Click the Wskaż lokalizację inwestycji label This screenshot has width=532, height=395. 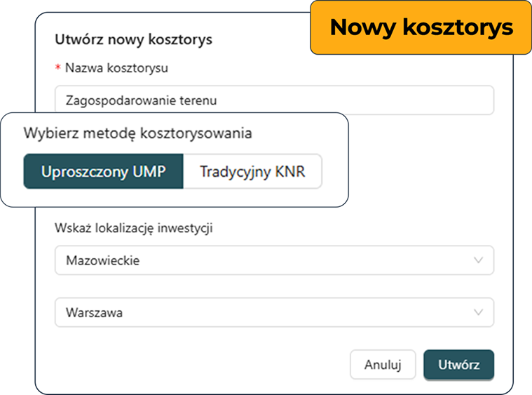[134, 227]
